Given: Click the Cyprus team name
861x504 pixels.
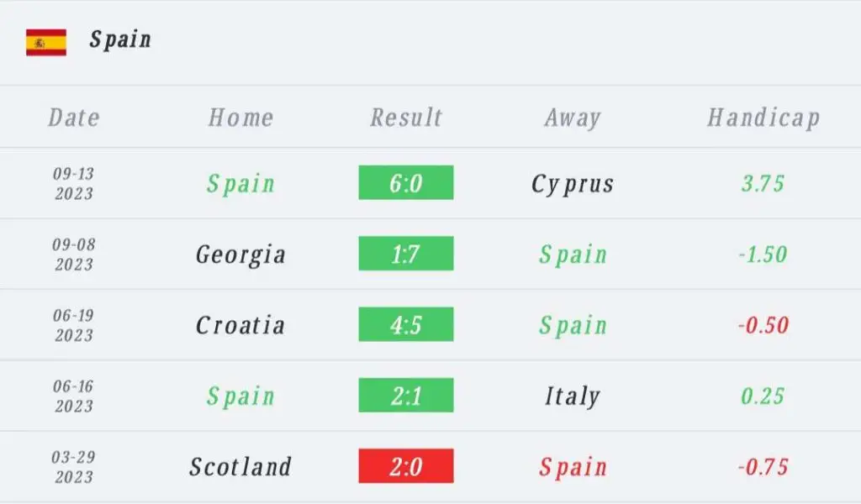Looking at the screenshot, I should pyautogui.click(x=573, y=184).
